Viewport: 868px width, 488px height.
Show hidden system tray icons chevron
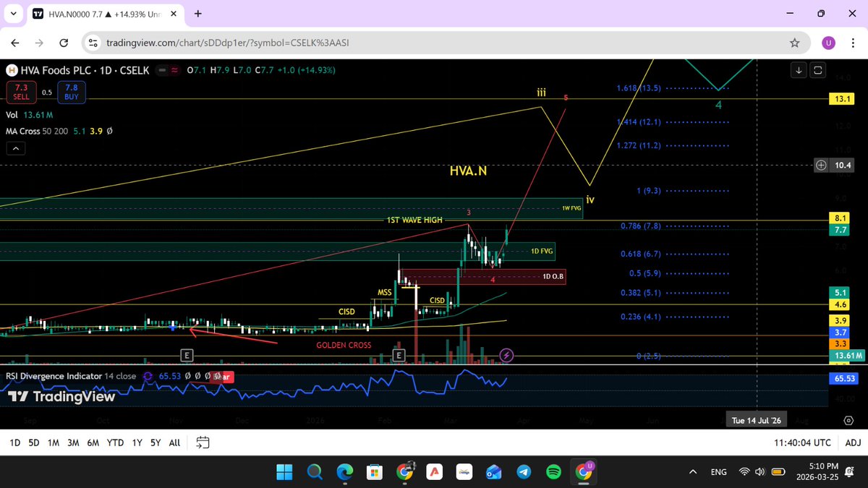(x=693, y=472)
